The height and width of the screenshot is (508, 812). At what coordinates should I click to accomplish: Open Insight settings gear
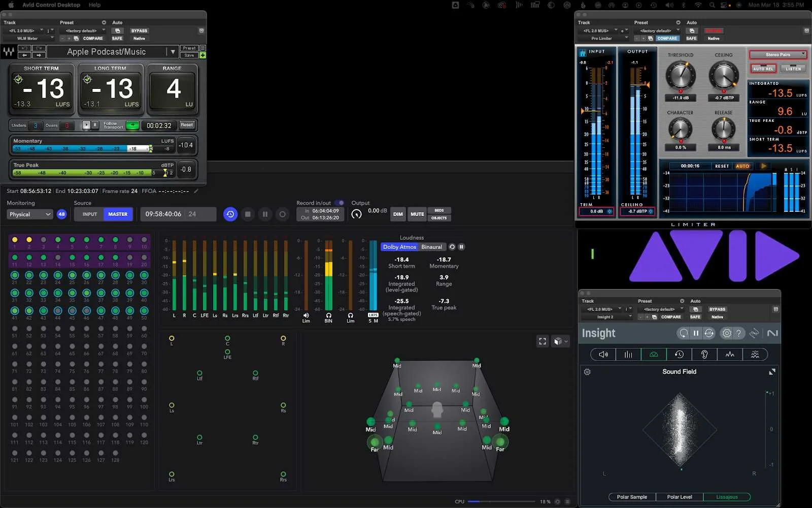(726, 333)
